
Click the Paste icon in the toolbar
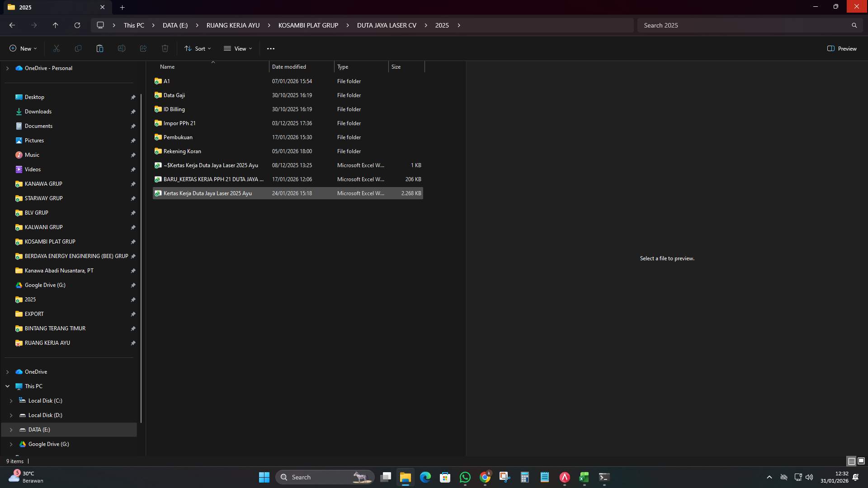99,48
